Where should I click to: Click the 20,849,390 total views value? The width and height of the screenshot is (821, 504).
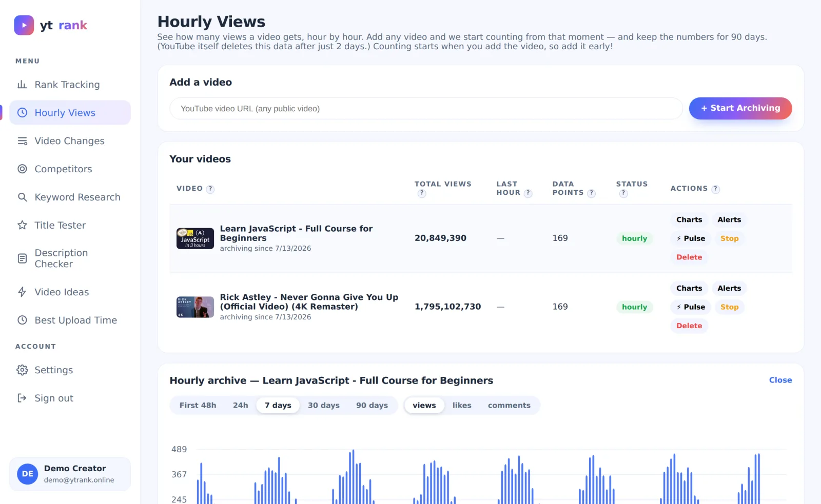[440, 238]
